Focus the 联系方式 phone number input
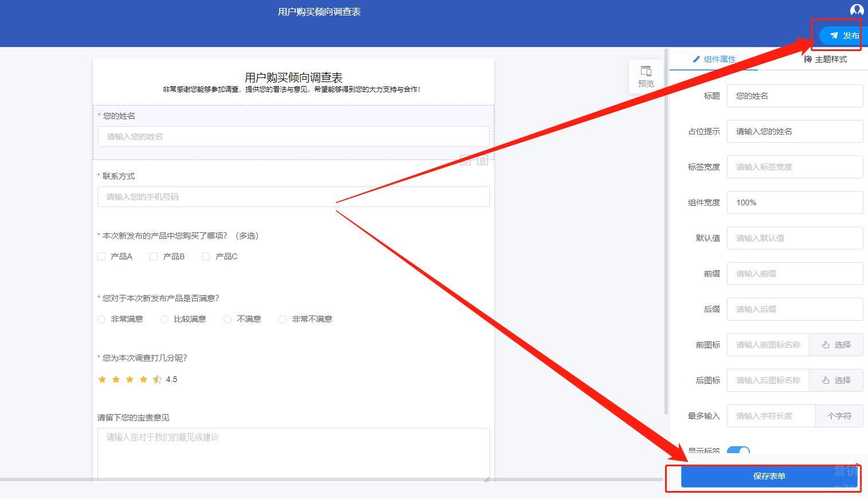This screenshot has height=499, width=868. [294, 197]
